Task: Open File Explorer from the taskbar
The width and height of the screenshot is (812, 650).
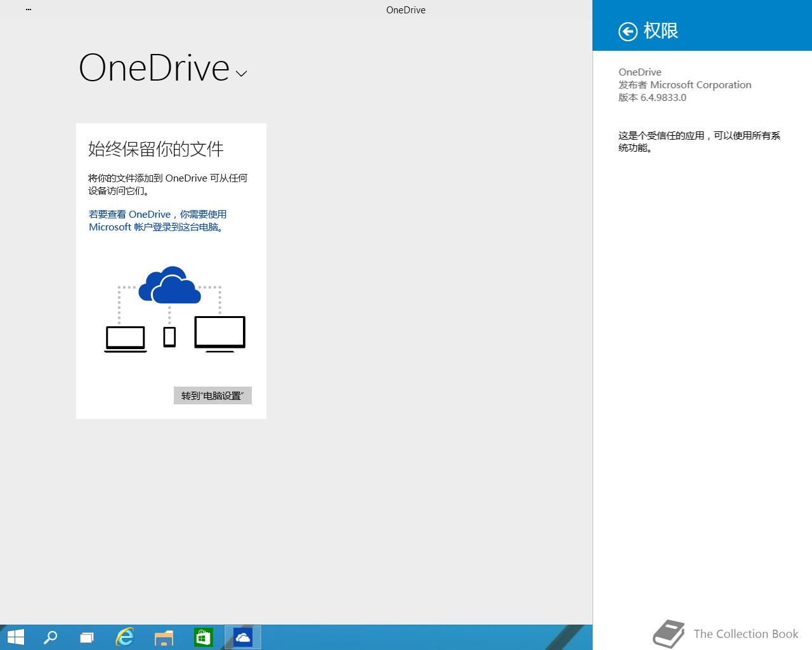Action: click(164, 637)
